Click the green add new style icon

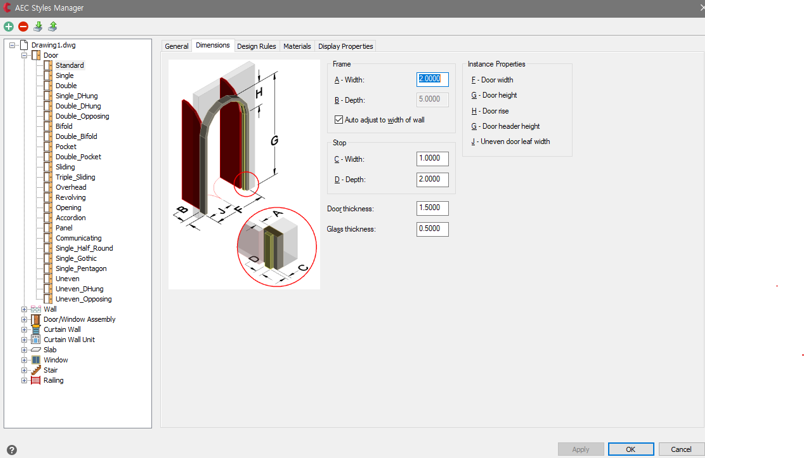pos(9,26)
